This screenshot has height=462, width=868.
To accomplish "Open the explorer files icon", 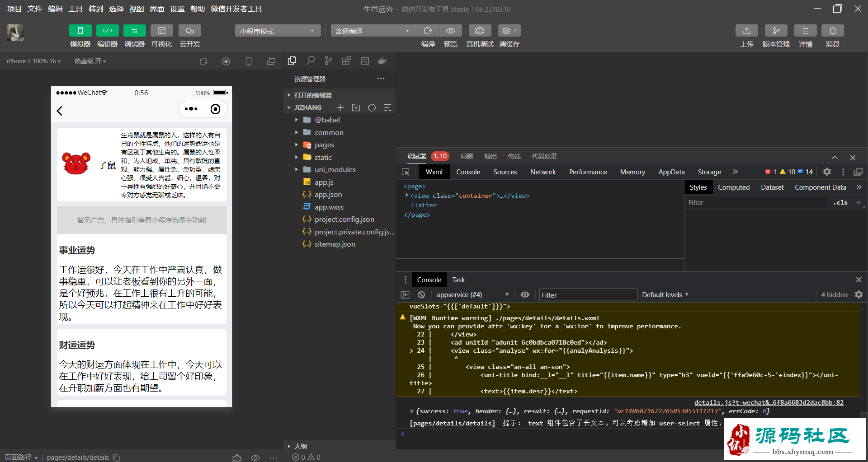I will (x=292, y=61).
